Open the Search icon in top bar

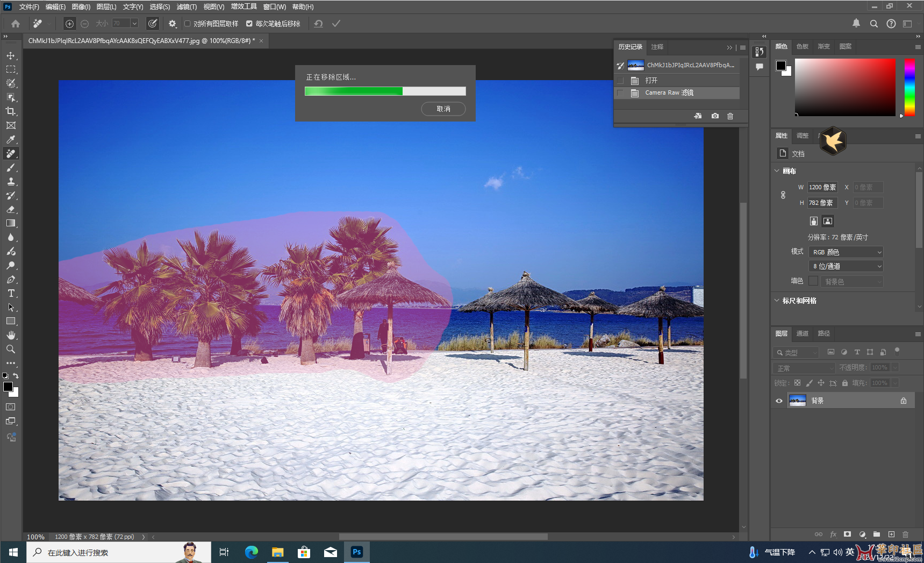coord(874,24)
